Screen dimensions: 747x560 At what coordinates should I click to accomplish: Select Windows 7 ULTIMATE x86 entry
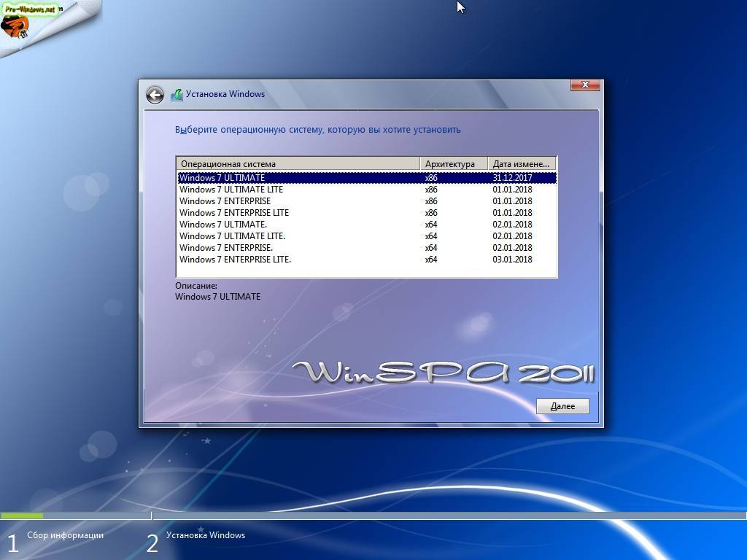[366, 178]
